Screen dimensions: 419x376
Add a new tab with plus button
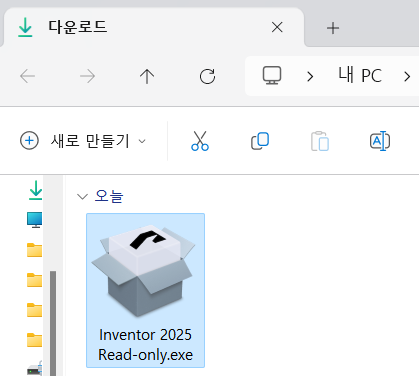click(333, 28)
